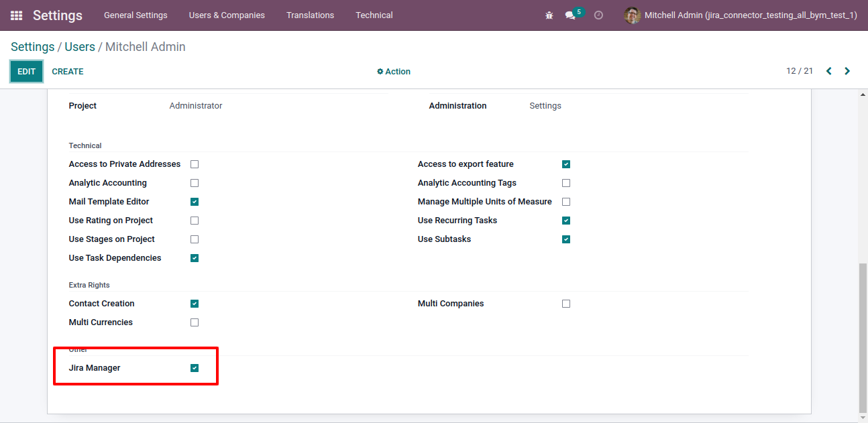
Task: Open the conversations chat icon
Action: pyautogui.click(x=570, y=15)
